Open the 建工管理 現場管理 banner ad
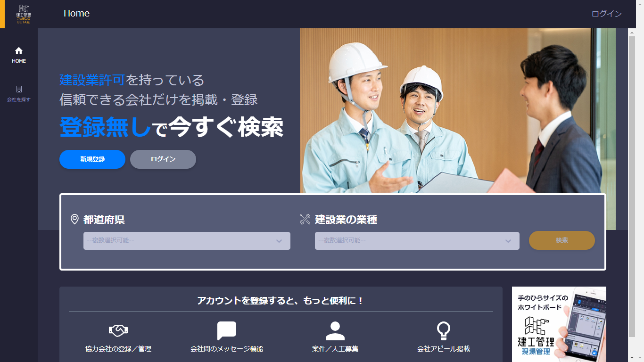This screenshot has width=644, height=362. pyautogui.click(x=559, y=324)
